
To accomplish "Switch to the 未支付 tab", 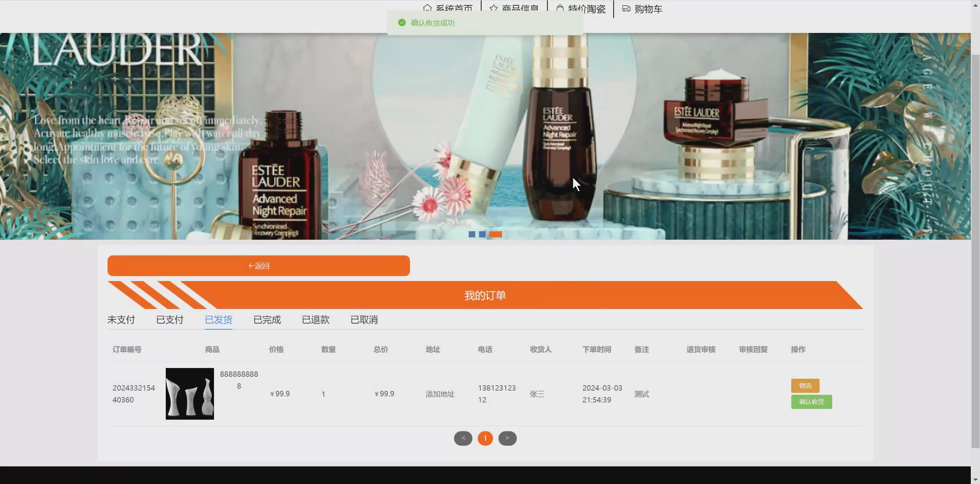I will click(121, 320).
